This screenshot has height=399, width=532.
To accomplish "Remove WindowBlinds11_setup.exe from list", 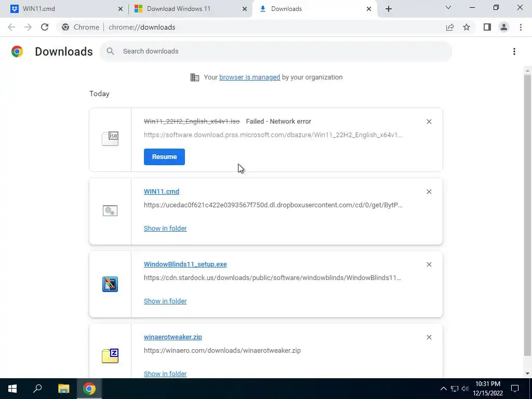I will tap(429, 264).
